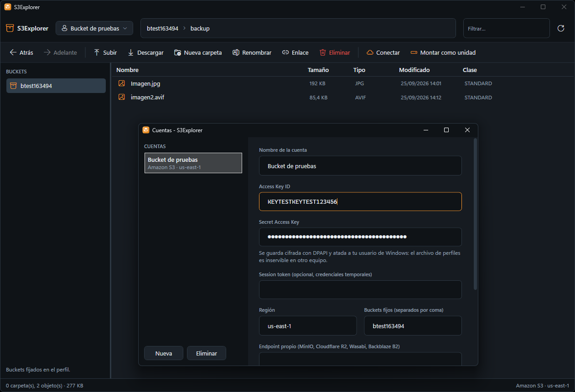Click AVIF type cell
Image resolution: width=575 pixels, height=392 pixels.
pos(360,98)
